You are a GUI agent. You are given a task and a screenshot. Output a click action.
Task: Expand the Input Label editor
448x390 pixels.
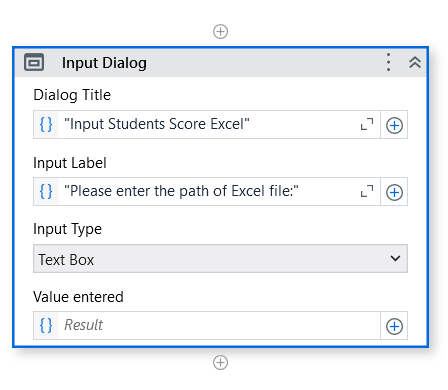click(367, 191)
